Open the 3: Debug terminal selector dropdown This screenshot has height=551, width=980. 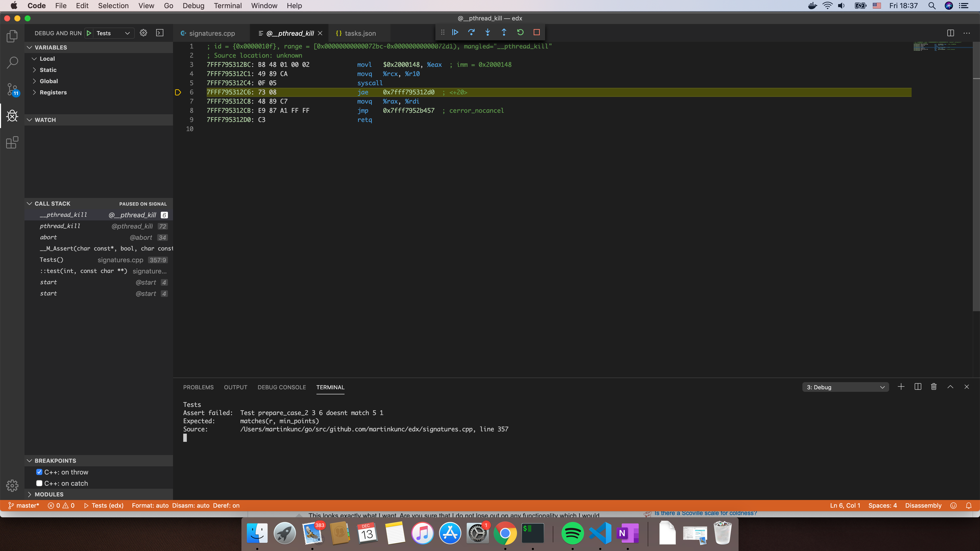pos(845,387)
